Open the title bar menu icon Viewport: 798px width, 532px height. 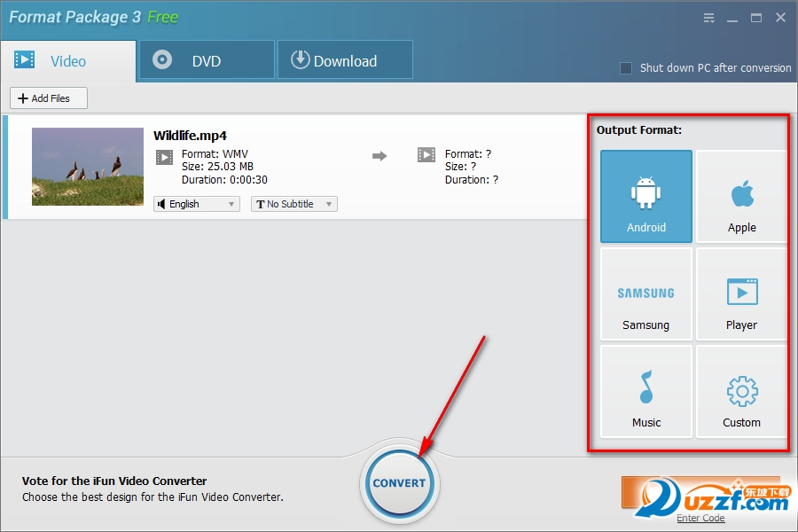[709, 19]
